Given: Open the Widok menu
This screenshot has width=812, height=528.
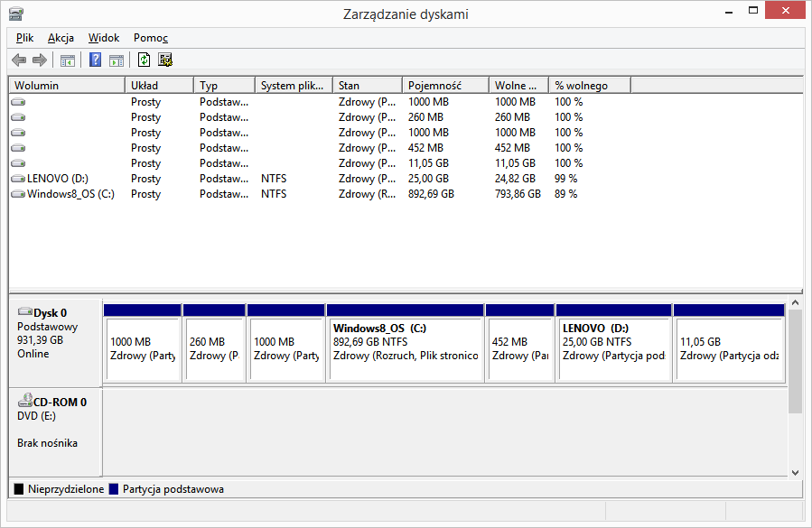Looking at the screenshot, I should [x=104, y=38].
